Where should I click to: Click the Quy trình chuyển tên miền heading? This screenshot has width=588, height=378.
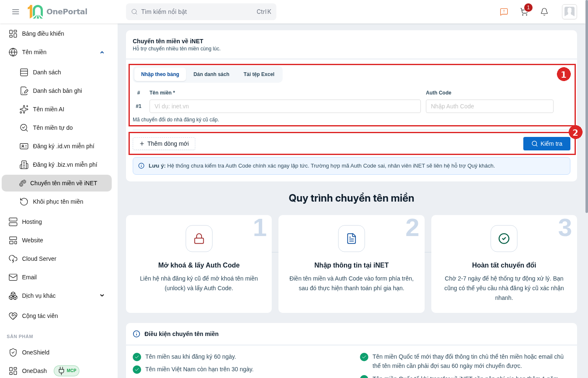352,198
